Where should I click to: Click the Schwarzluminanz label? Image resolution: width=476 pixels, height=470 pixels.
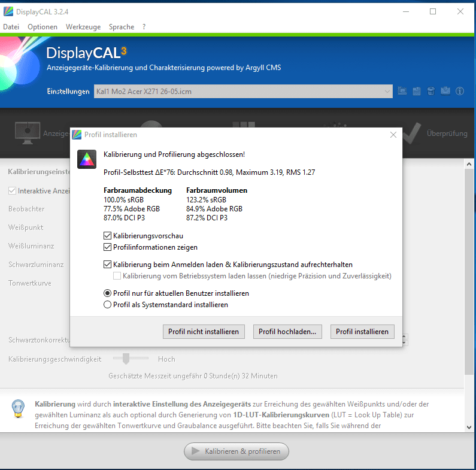36,265
